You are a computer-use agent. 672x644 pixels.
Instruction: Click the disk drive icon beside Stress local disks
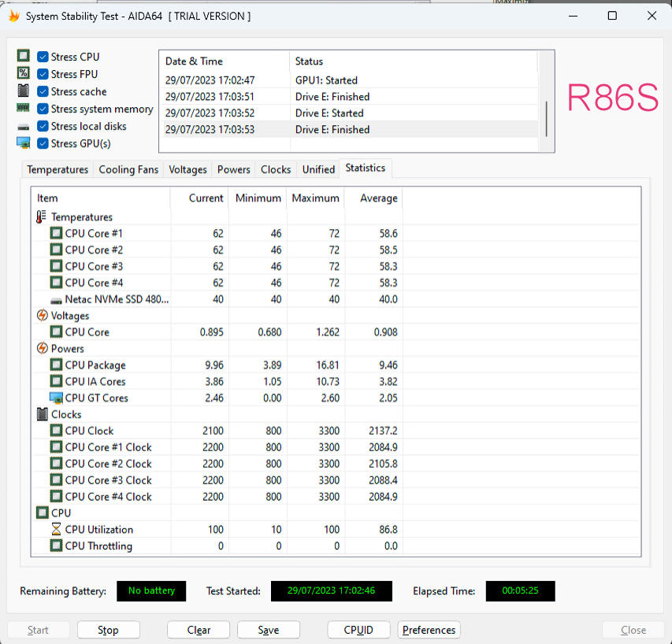pos(23,127)
